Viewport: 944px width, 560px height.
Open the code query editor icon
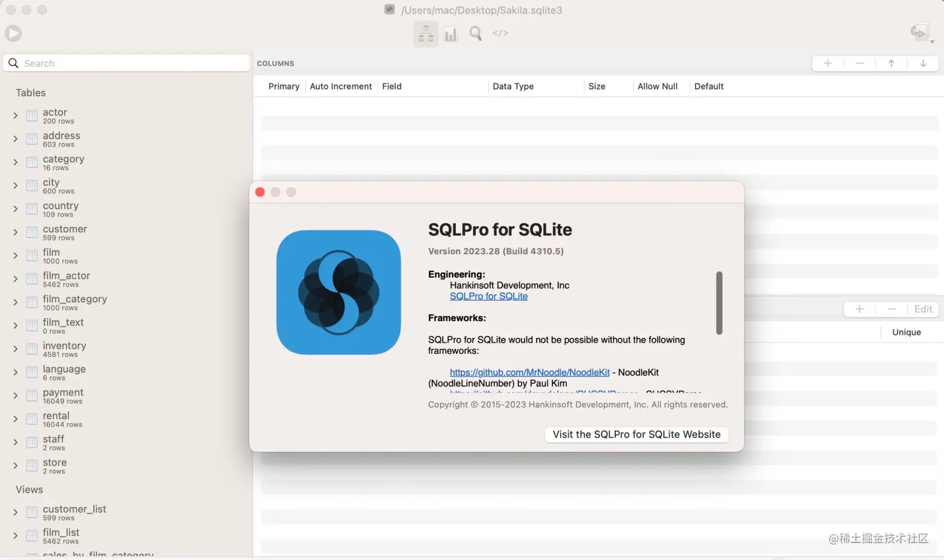click(x=500, y=33)
